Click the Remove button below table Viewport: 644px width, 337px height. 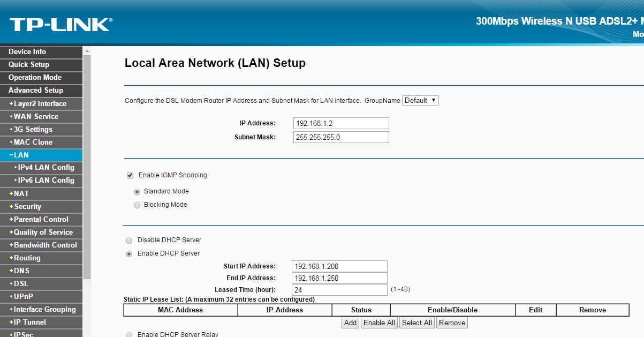coord(452,323)
